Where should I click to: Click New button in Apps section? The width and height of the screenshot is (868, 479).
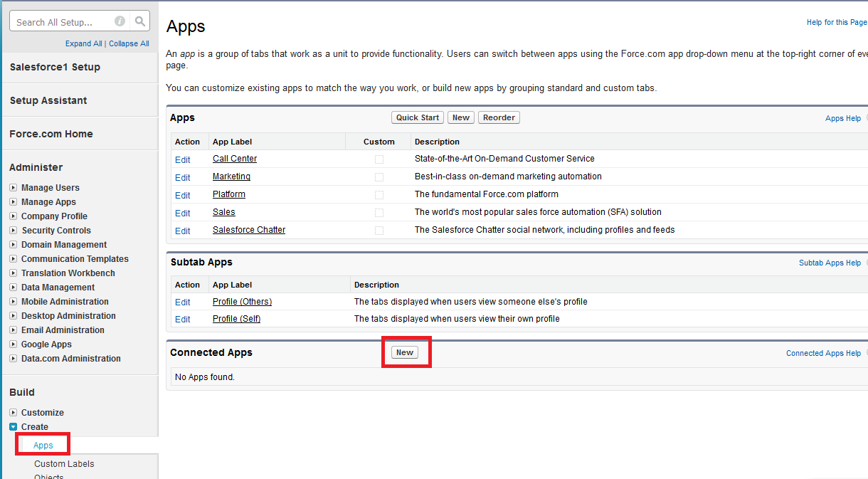(461, 117)
